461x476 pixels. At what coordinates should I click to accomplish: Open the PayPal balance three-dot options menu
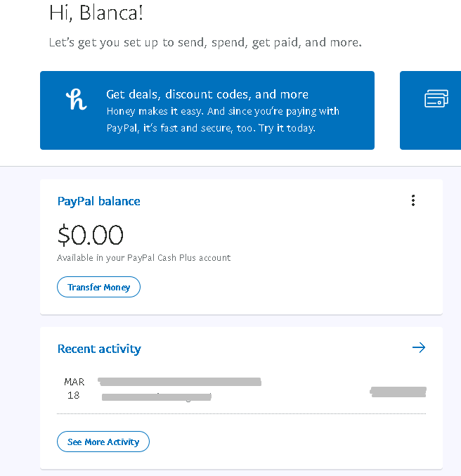[x=413, y=201]
